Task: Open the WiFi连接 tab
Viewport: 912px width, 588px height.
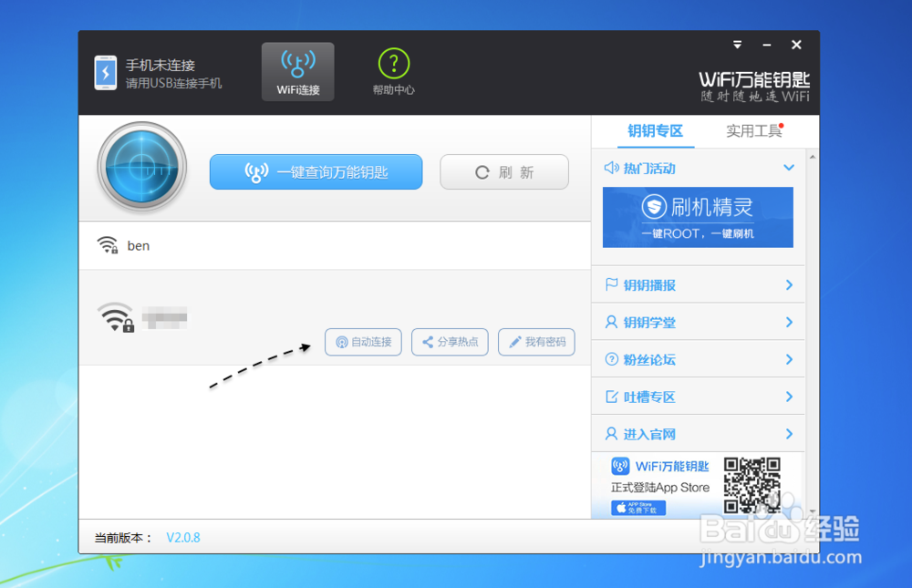Action: click(x=298, y=72)
